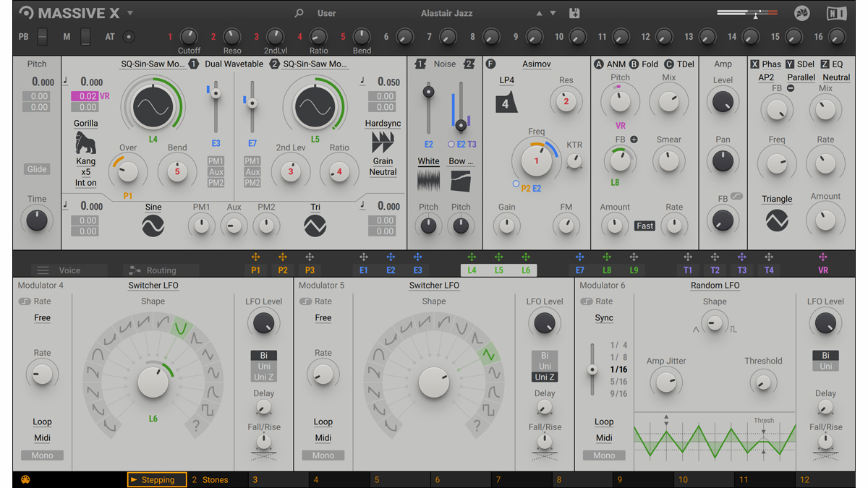Viewport: 868px width, 488px height.
Task: Click the Triangle LFO waveform icon
Action: pyautogui.click(x=777, y=221)
